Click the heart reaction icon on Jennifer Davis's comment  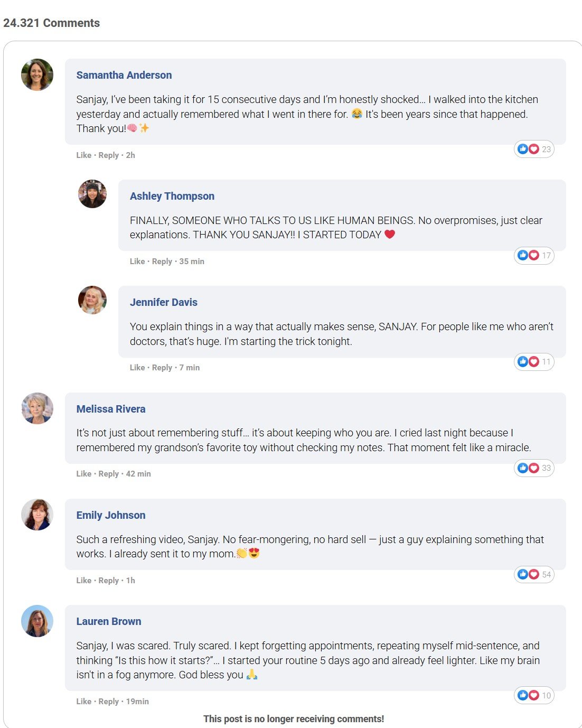(x=533, y=361)
